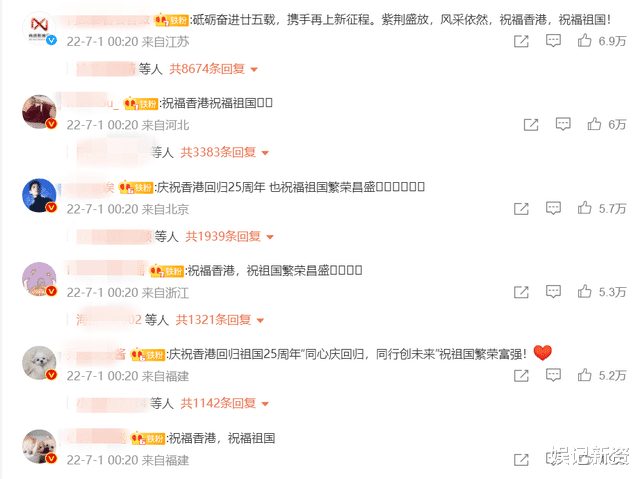Share the last comment from Fujian

(521, 459)
